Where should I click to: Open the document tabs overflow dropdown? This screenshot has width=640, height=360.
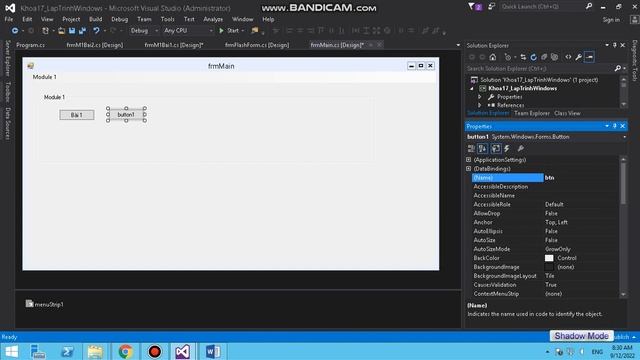tap(458, 45)
